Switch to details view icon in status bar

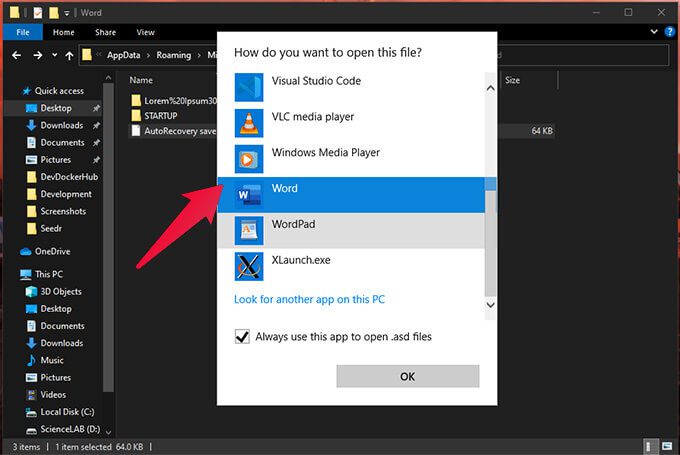click(649, 446)
